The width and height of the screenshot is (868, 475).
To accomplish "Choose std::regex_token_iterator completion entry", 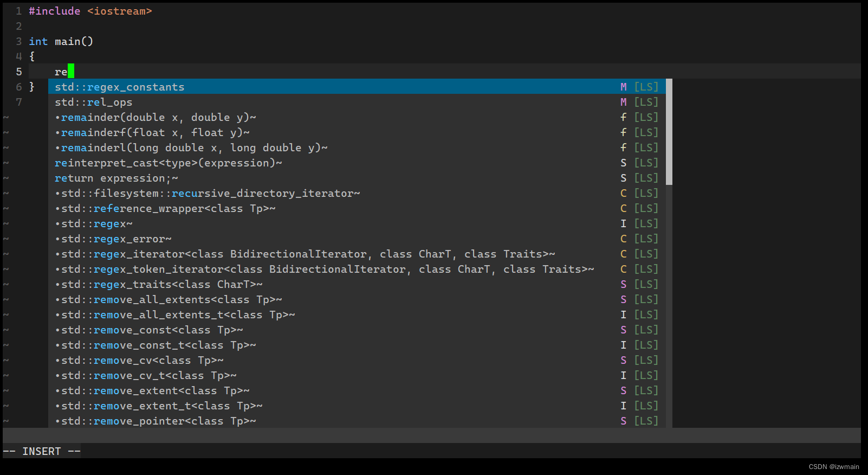I will click(x=357, y=269).
